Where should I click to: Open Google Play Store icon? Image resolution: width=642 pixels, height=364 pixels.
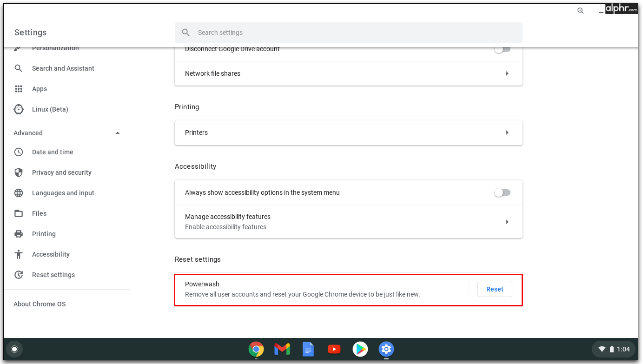tap(360, 349)
